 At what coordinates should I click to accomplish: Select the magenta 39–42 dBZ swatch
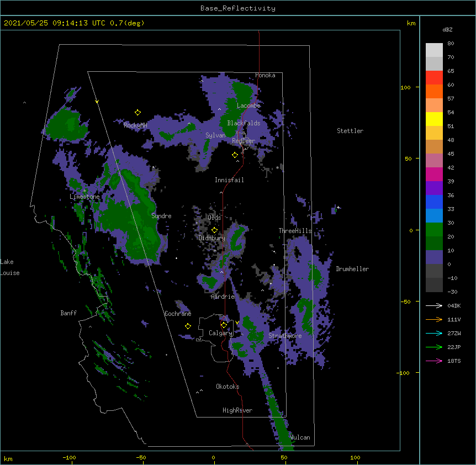pyautogui.click(x=434, y=174)
